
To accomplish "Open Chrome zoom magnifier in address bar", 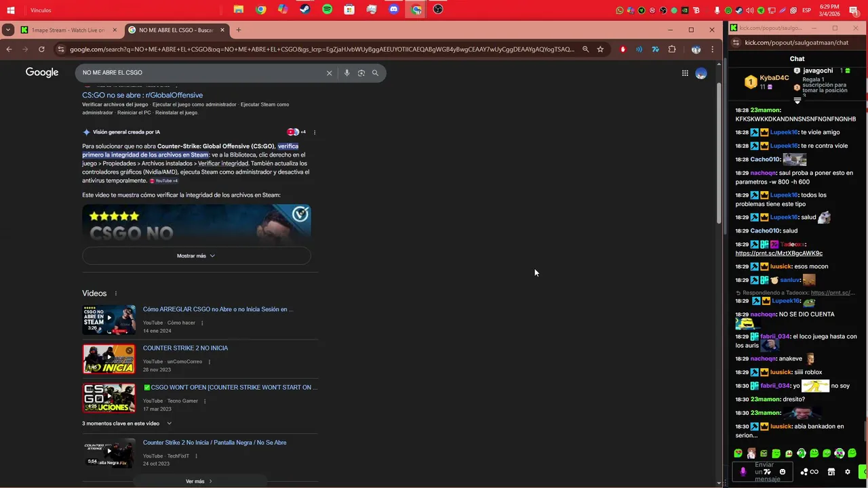I will point(585,49).
